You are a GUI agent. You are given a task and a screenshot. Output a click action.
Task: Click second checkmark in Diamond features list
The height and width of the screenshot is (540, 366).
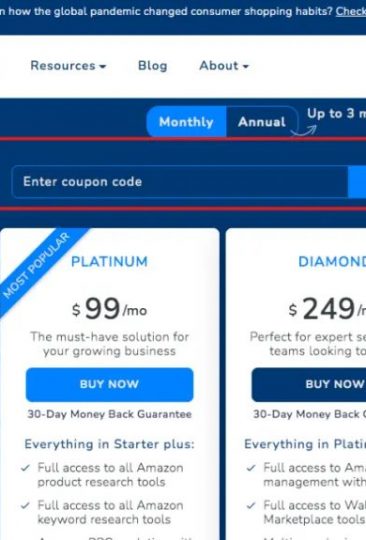(251, 506)
